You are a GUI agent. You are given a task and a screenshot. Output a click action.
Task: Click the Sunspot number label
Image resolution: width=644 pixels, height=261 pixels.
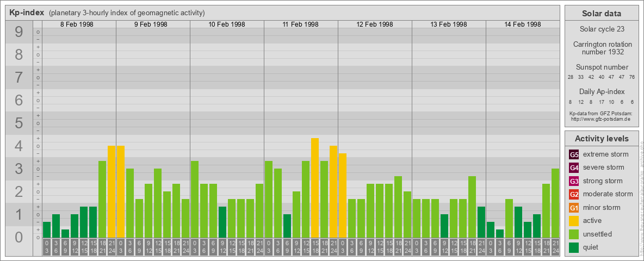tap(602, 67)
